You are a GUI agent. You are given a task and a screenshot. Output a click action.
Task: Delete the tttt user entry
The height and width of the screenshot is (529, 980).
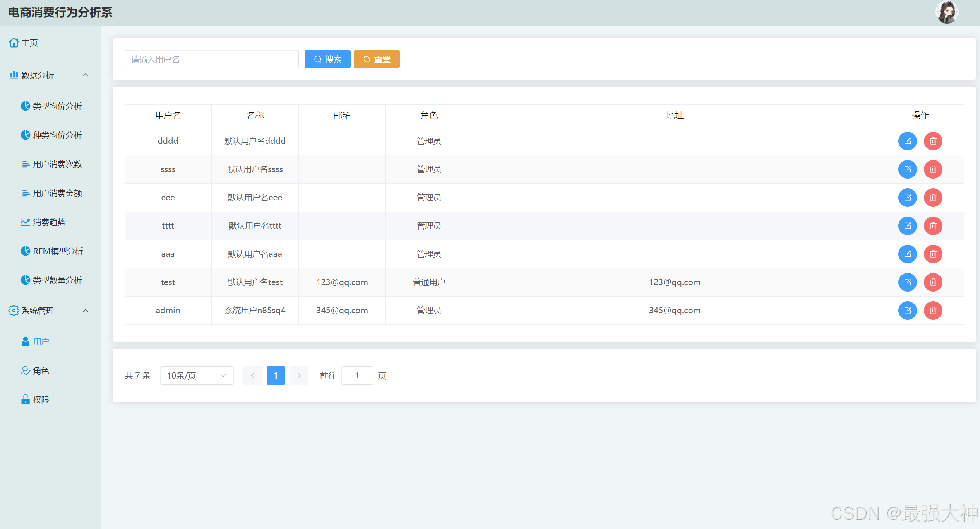[933, 226]
